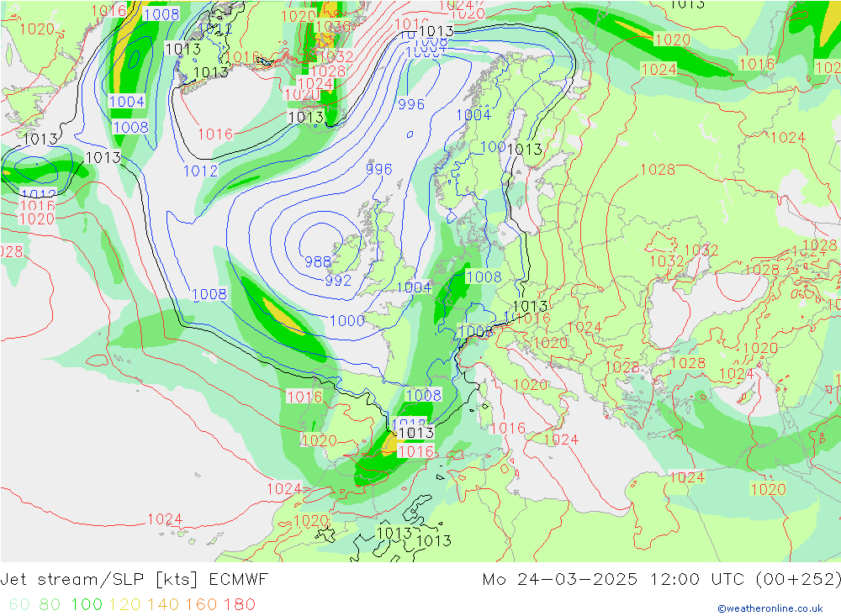
Task: Select the 180 kts legend value
Action: tap(239, 605)
